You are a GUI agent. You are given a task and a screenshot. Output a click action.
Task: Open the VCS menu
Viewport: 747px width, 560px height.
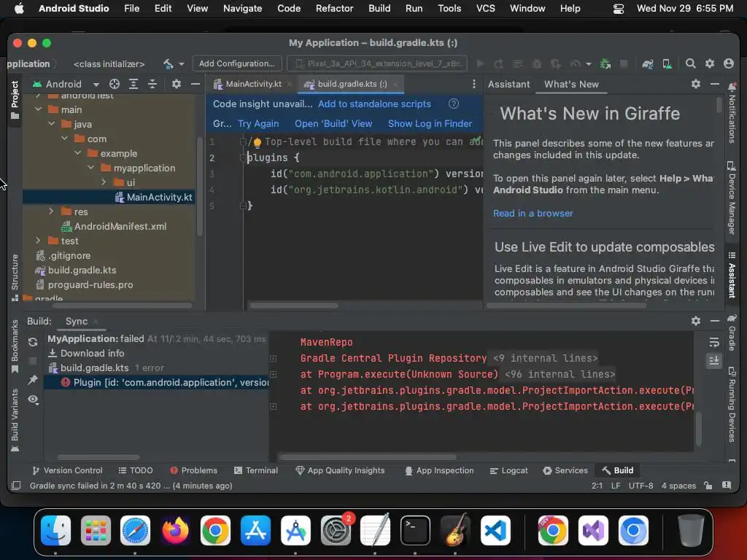[x=485, y=8]
